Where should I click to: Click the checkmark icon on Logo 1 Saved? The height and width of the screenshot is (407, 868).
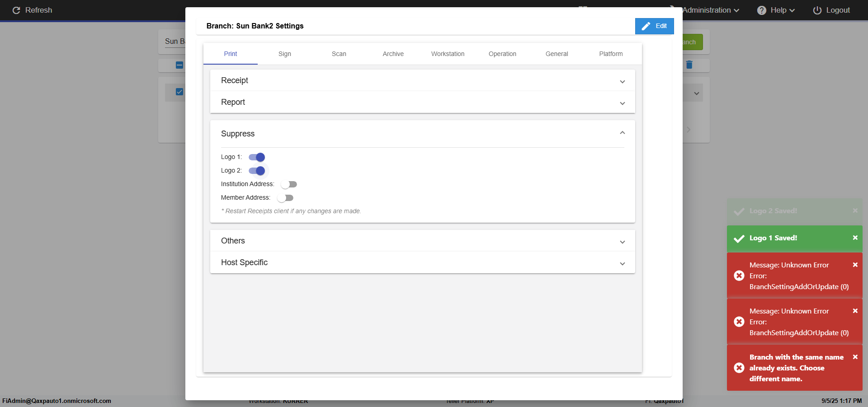click(x=739, y=239)
